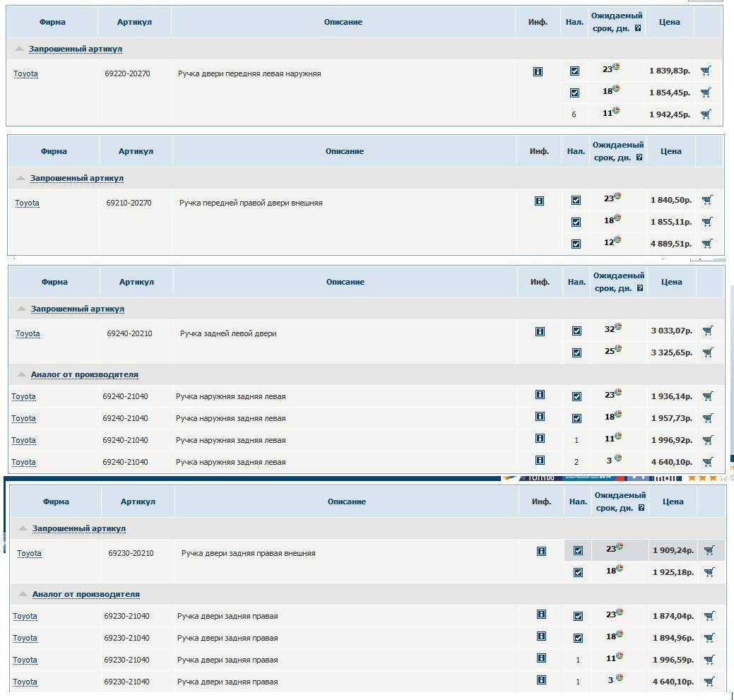Click 'Цена' column header in 69220-20270 table
This screenshot has height=700, width=734.
click(669, 22)
